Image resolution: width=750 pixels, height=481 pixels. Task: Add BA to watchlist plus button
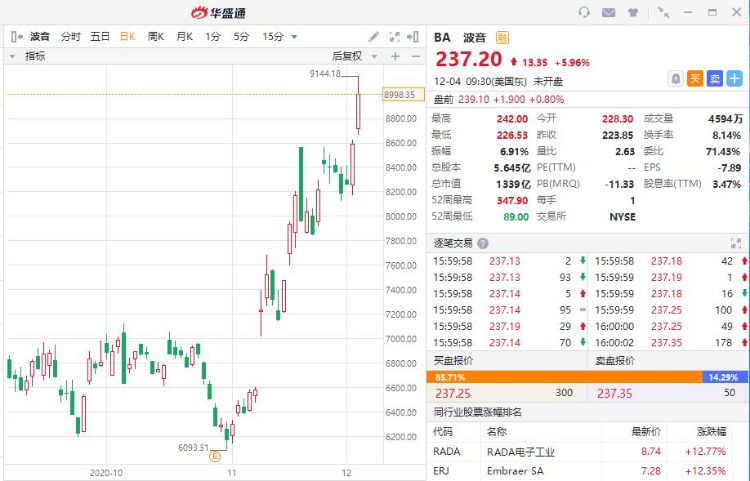click(x=734, y=78)
